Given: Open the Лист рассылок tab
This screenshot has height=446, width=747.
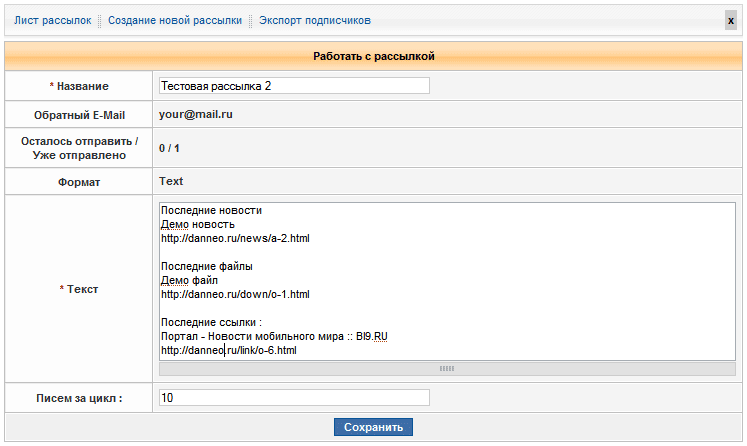Looking at the screenshot, I should [x=52, y=20].
